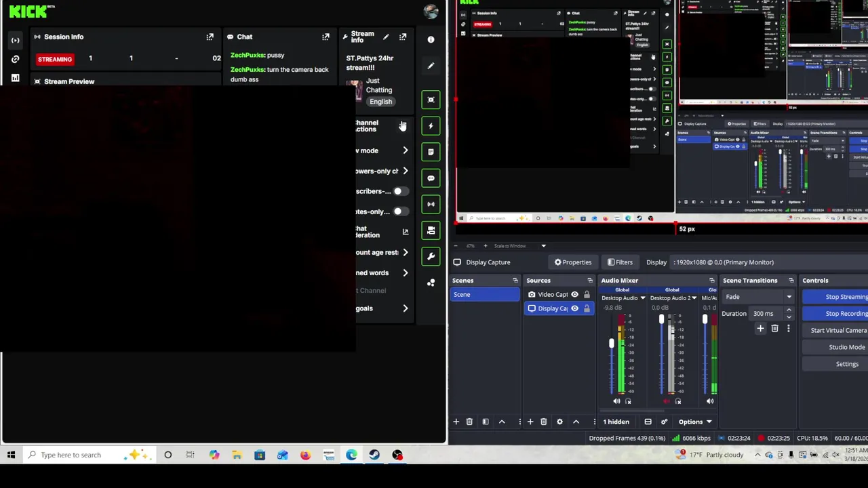Open the analytics chart icon in Kick left sidebar
The image size is (868, 488).
click(15, 78)
